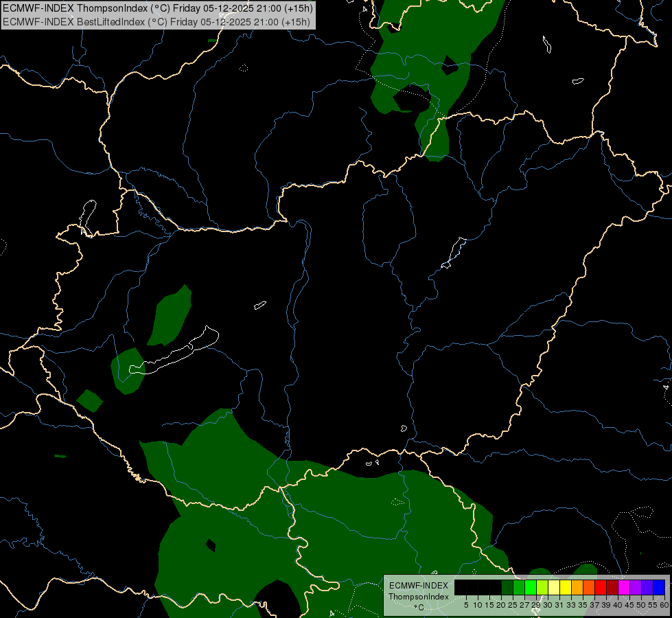Click the legend tick value 20

[501, 605]
